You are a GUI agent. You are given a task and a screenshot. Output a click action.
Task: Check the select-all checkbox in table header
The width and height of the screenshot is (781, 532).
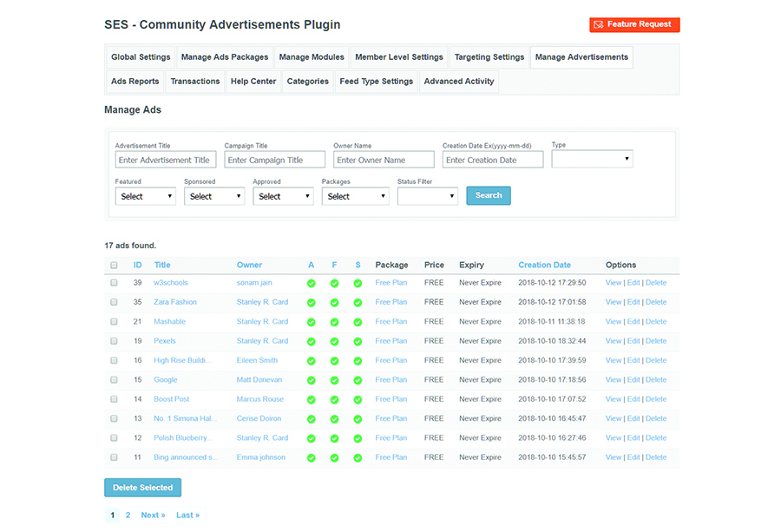click(114, 266)
